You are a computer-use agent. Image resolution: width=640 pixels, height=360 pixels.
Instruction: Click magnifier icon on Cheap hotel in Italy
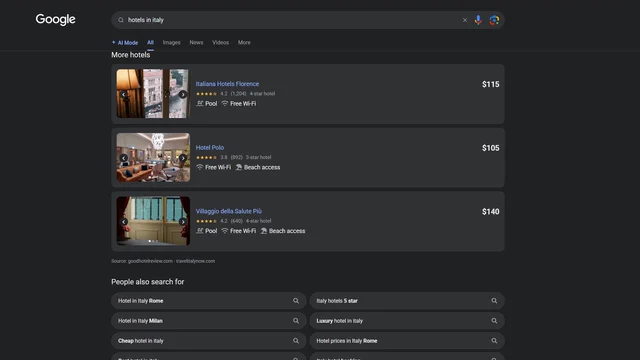pyautogui.click(x=296, y=341)
